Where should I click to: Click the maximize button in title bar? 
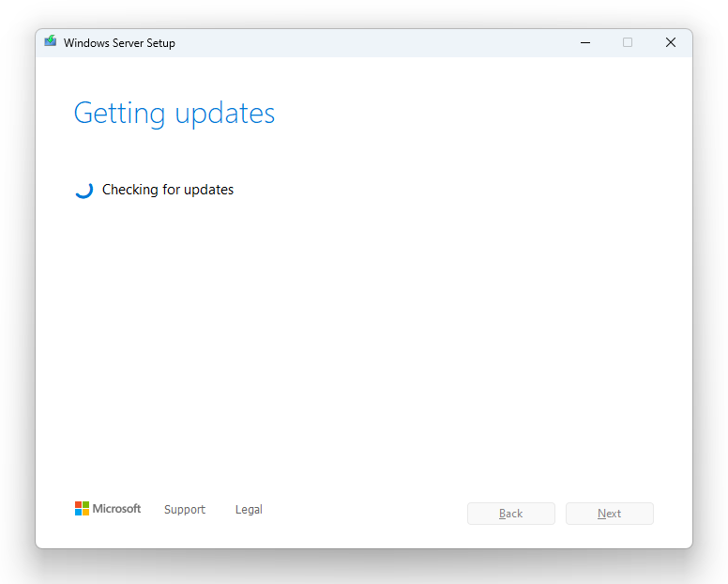click(x=628, y=43)
